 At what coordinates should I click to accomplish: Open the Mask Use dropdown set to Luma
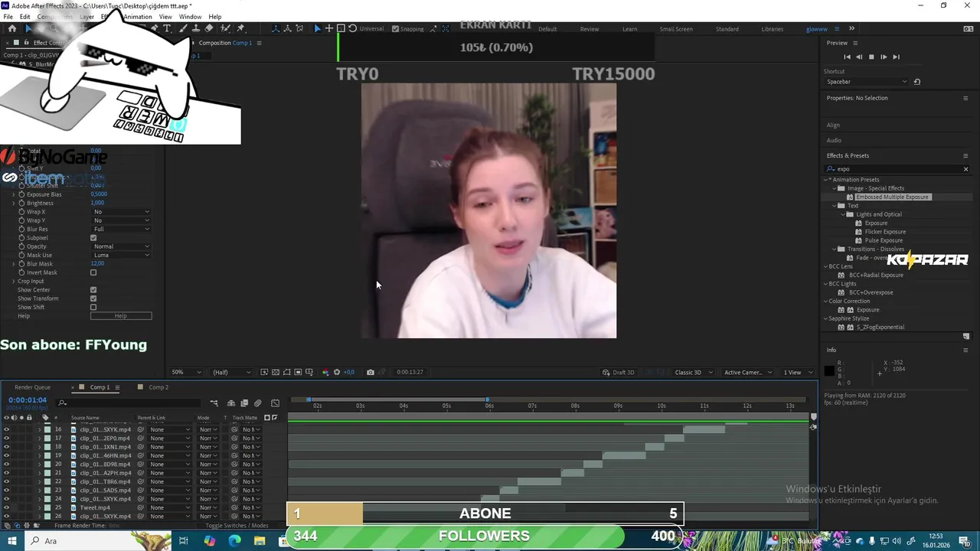pyautogui.click(x=121, y=255)
